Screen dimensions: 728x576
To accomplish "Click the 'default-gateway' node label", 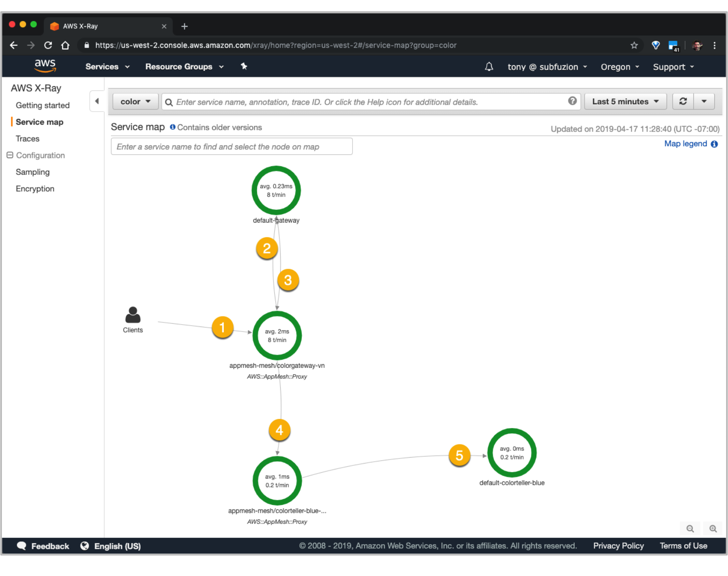I will point(276,220).
